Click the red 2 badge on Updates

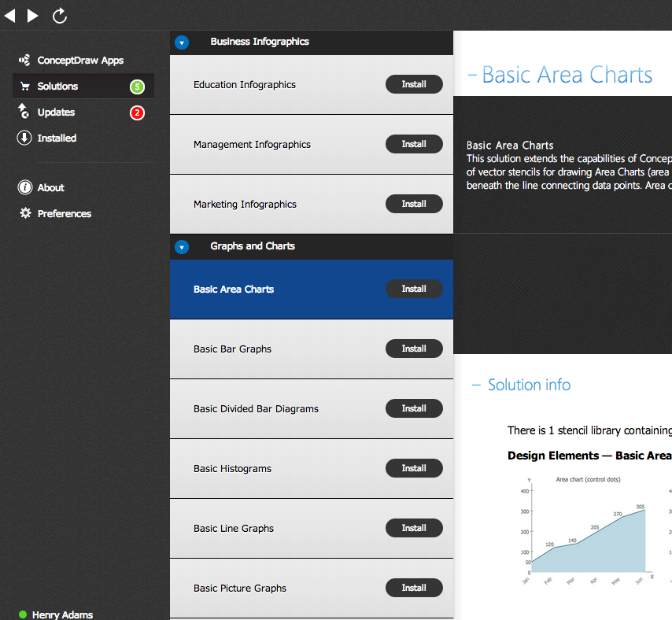tap(137, 113)
